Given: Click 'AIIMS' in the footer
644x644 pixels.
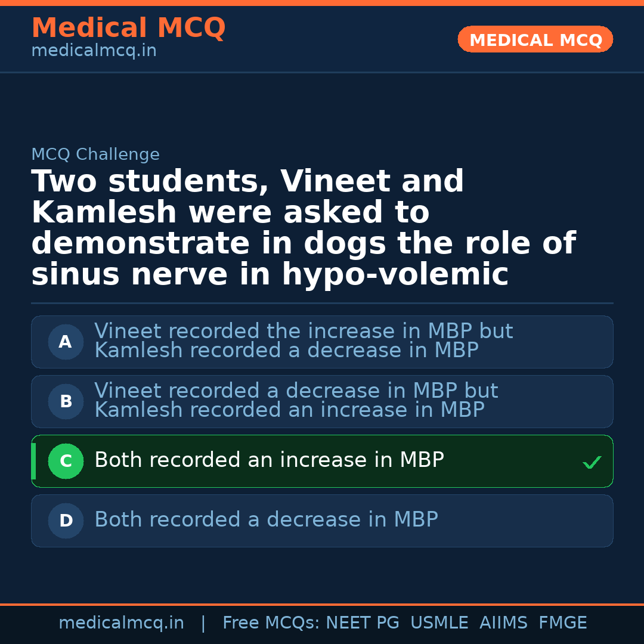Looking at the screenshot, I should coord(503,623).
